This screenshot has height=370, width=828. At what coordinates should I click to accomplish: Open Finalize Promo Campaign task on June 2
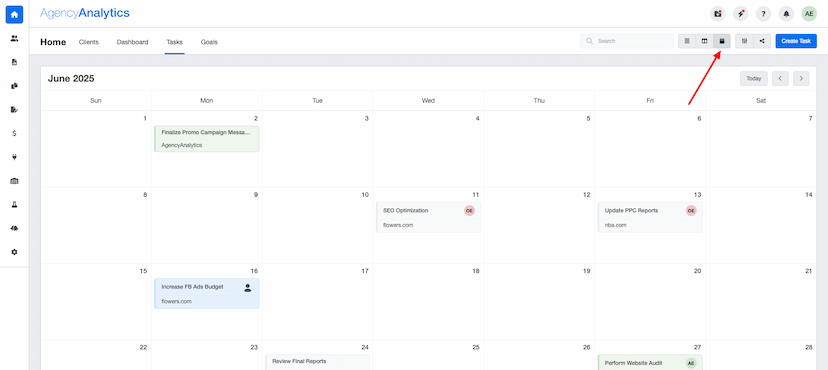coord(206,139)
